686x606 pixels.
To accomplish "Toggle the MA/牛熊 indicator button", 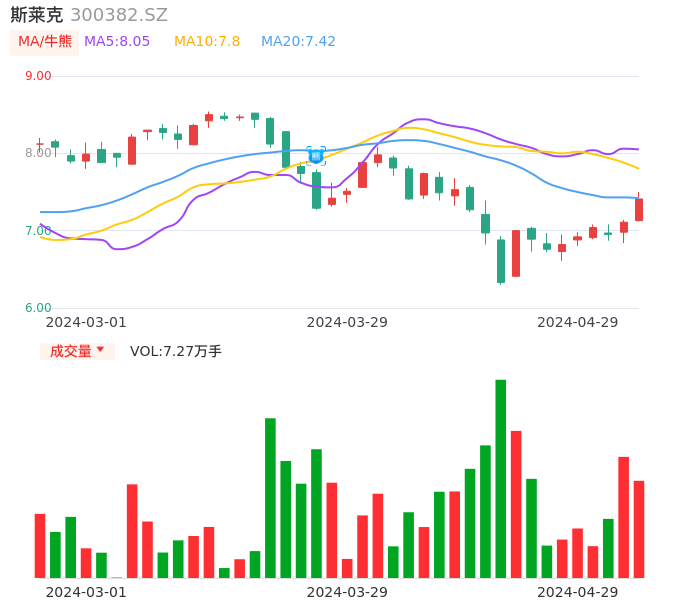I will tap(45, 42).
